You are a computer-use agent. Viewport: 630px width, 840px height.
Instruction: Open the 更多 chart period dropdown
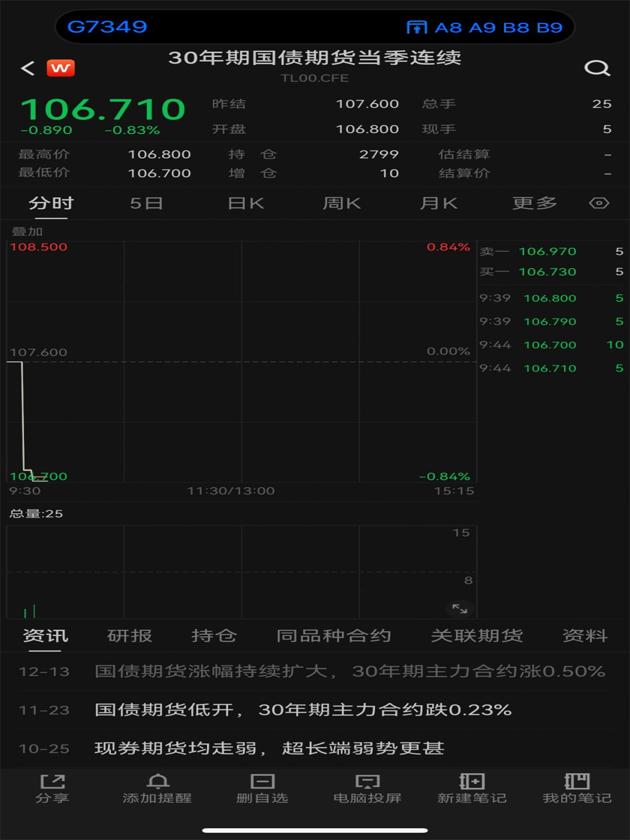tap(534, 203)
